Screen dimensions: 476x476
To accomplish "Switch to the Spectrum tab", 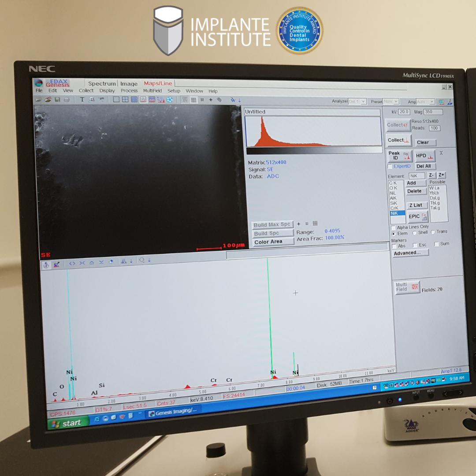I will pos(101,84).
